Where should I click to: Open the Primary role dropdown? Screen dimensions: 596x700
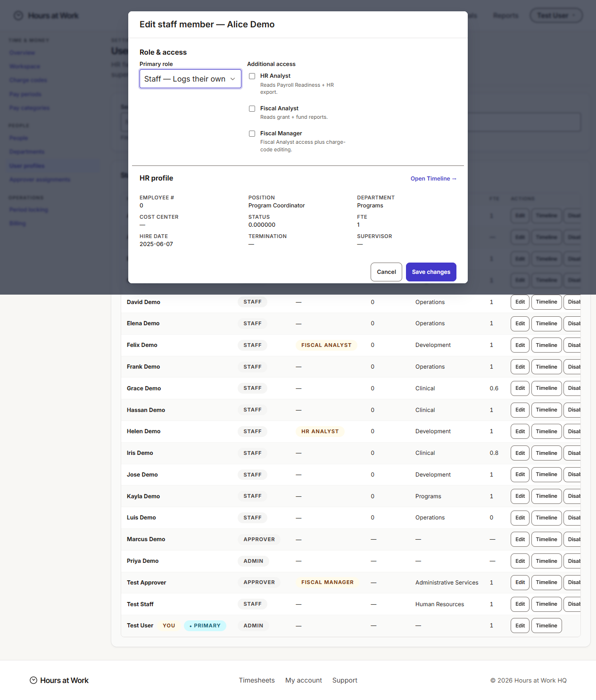click(x=190, y=79)
